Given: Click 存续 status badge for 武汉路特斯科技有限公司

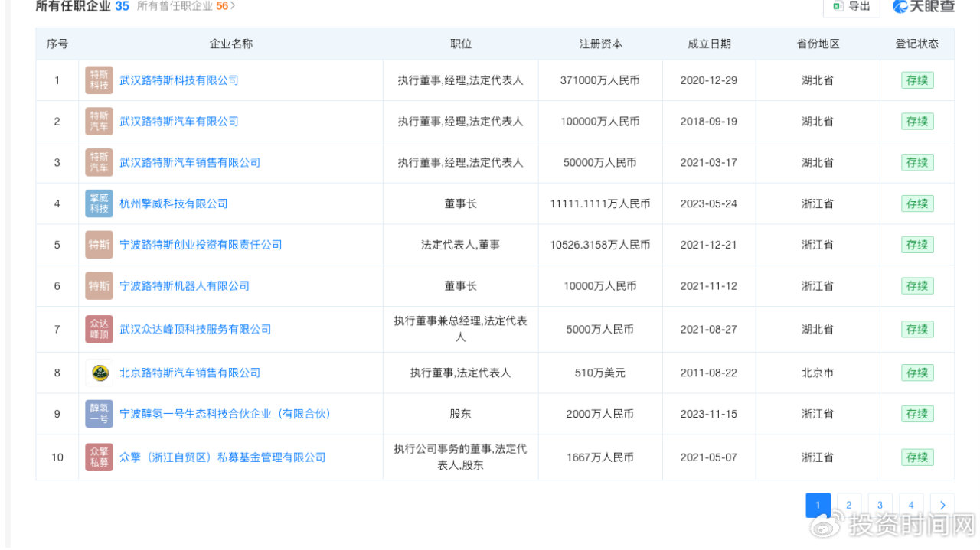Looking at the screenshot, I should [917, 80].
